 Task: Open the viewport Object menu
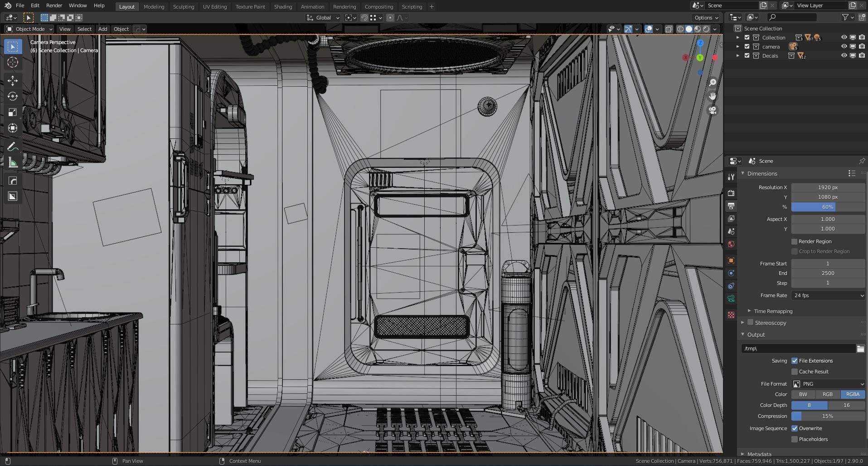point(121,29)
